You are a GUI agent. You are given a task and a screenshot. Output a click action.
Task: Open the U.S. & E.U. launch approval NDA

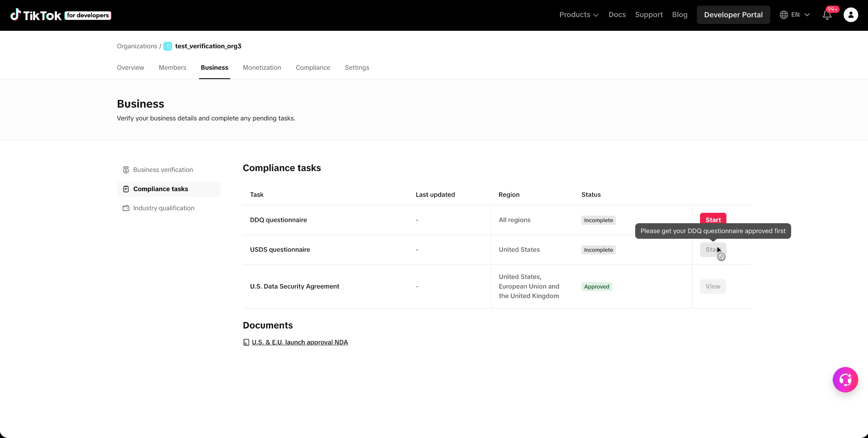[300, 342]
